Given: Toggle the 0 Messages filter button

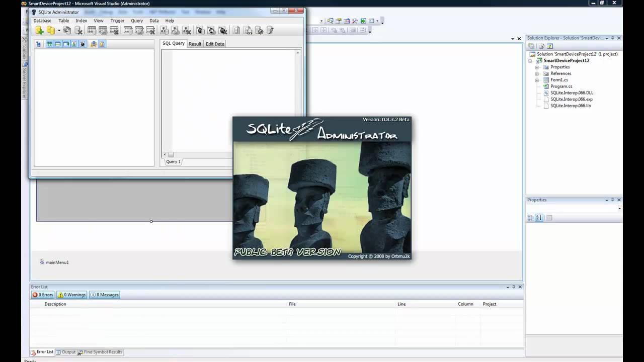Looking at the screenshot, I should 105,295.
